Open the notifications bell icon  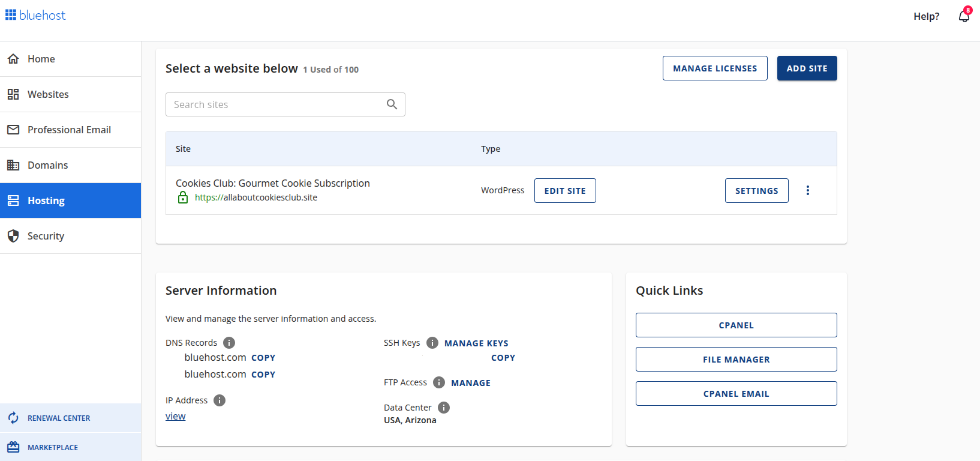(963, 16)
